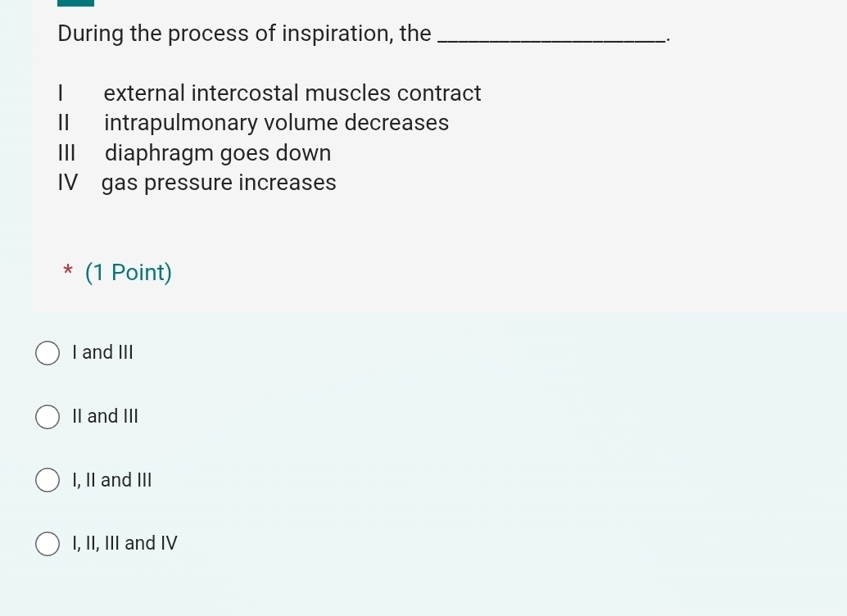Click the 'I, II, III and IV' label text
The width and height of the screenshot is (847, 616).
(x=124, y=542)
